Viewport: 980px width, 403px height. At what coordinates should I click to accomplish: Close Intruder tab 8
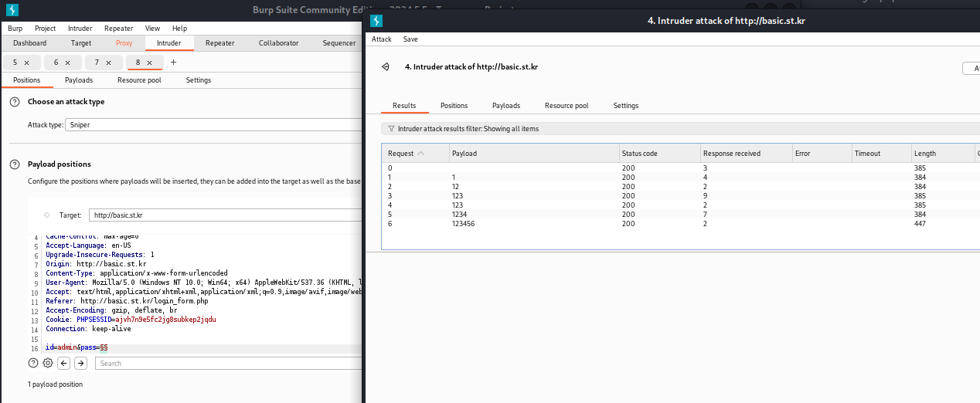(149, 63)
